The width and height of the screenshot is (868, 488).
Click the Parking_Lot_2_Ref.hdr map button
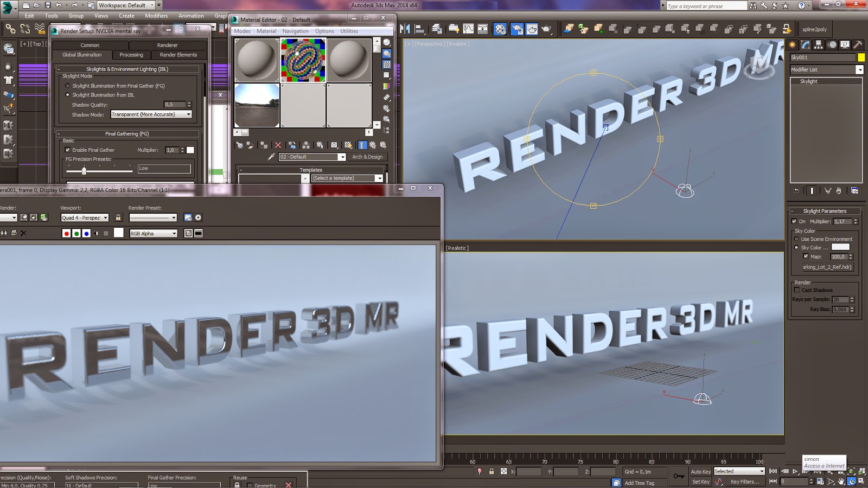tap(827, 267)
